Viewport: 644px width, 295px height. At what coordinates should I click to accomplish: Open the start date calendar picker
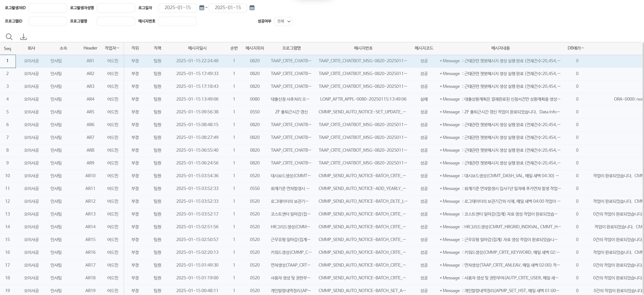tap(202, 8)
